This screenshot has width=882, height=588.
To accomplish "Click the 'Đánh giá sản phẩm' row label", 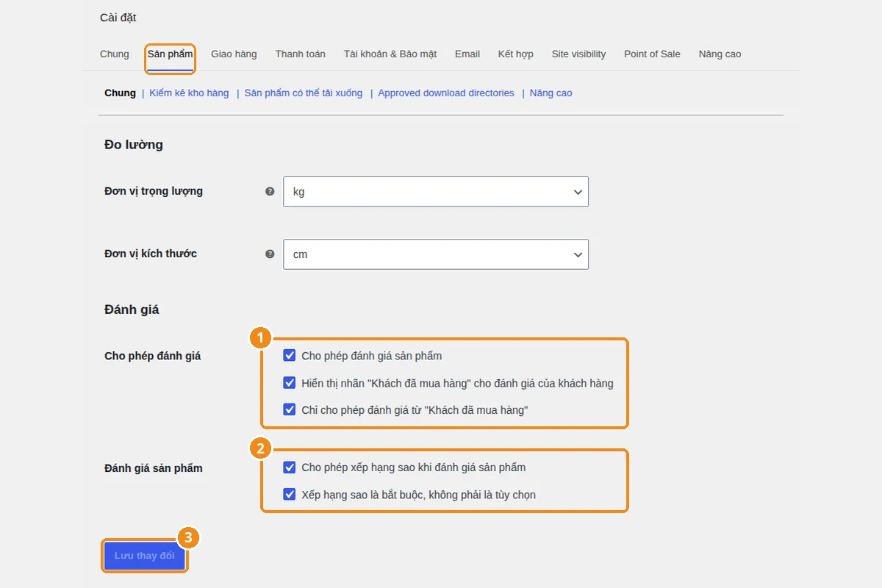I will click(154, 468).
